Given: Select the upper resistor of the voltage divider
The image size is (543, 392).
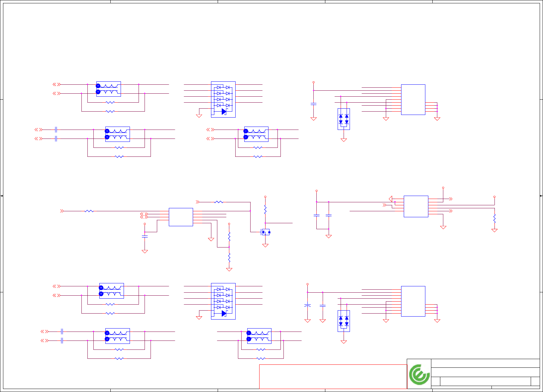Looking at the screenshot, I should (x=229, y=237).
